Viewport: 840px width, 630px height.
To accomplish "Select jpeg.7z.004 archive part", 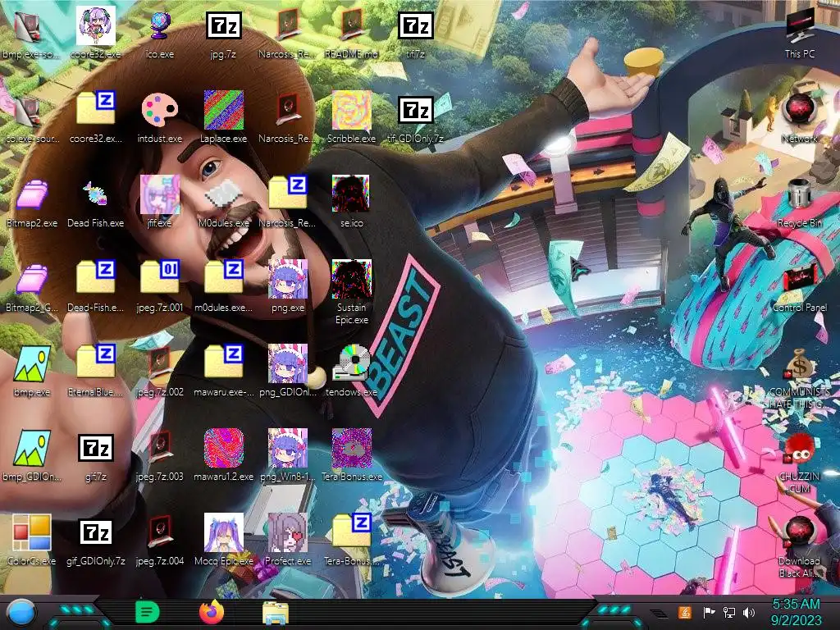I will (x=159, y=532).
